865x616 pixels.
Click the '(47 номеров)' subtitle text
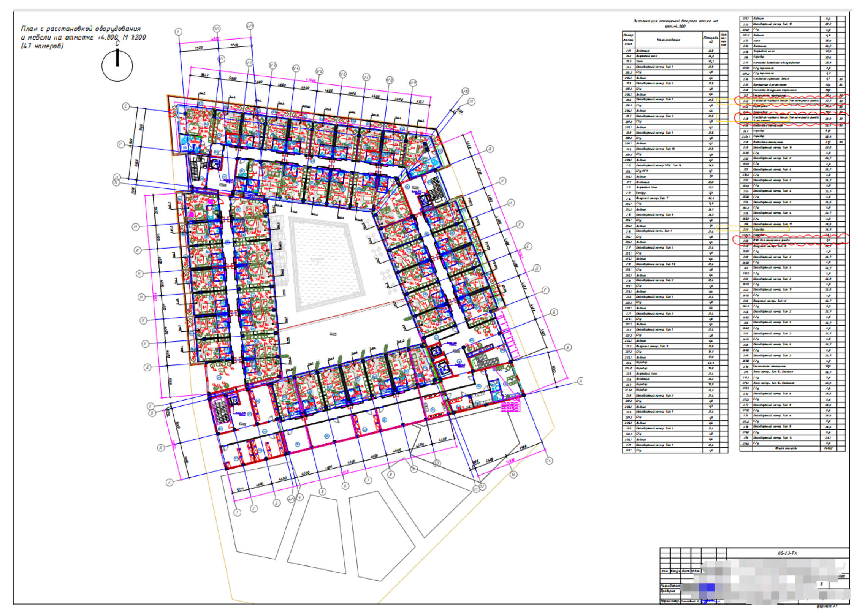click(x=42, y=46)
